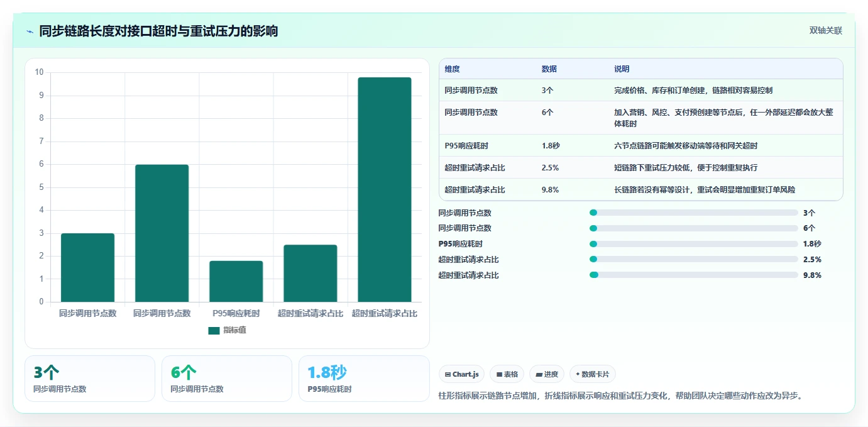This screenshot has width=868, height=427.
Task: Click the P95响应耗时 cell in the table
Action: [x=466, y=145]
